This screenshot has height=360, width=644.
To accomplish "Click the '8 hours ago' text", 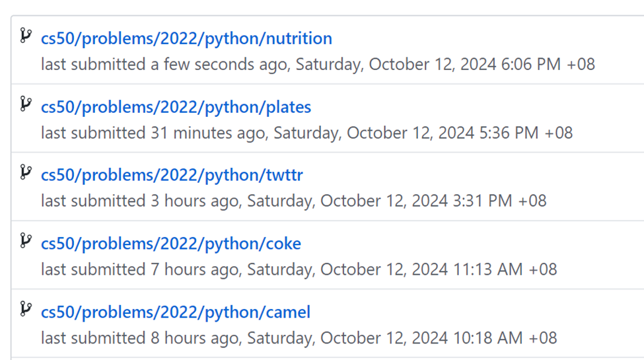I will tap(194, 338).
